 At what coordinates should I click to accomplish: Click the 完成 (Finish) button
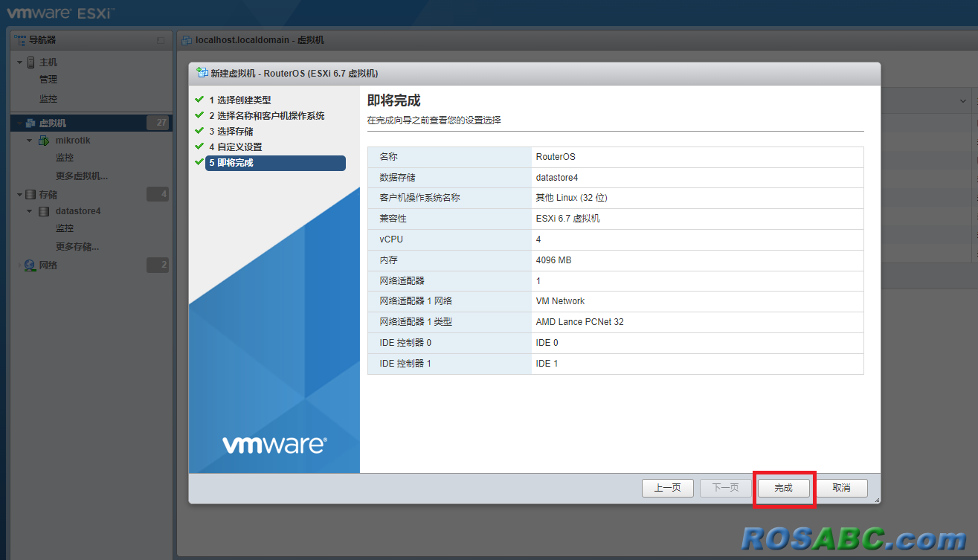click(783, 488)
